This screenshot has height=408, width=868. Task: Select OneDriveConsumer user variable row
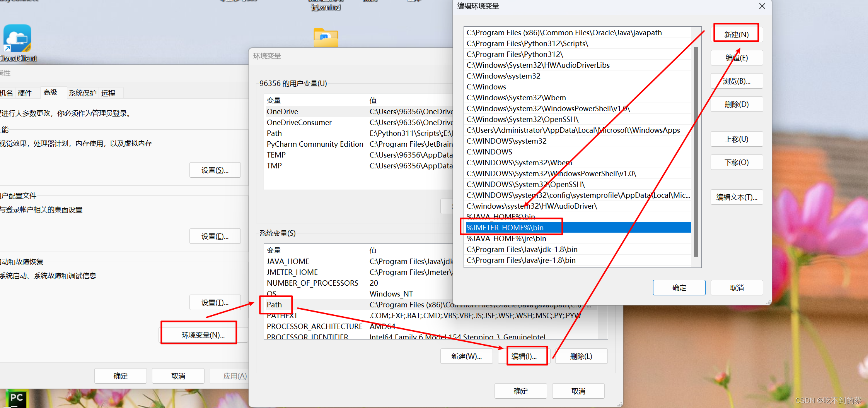pos(358,122)
